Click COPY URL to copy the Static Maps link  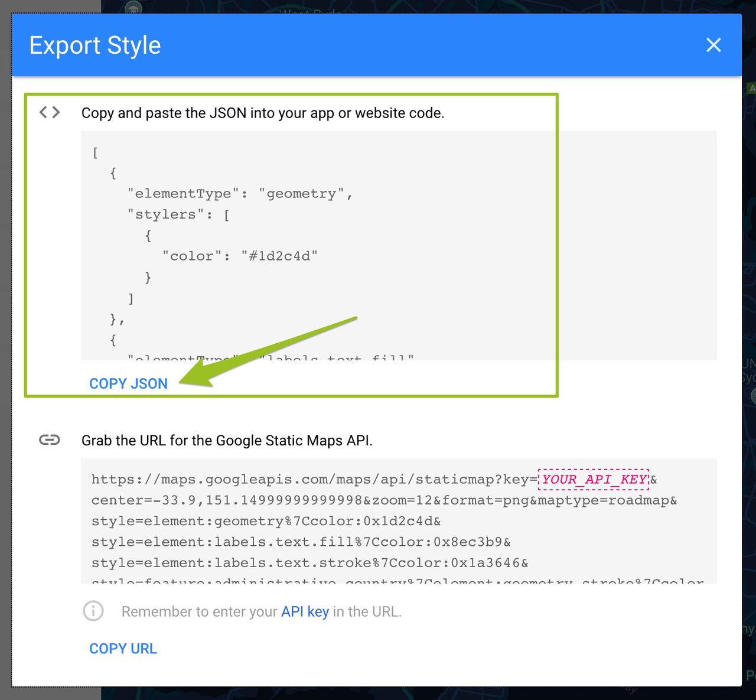[122, 648]
